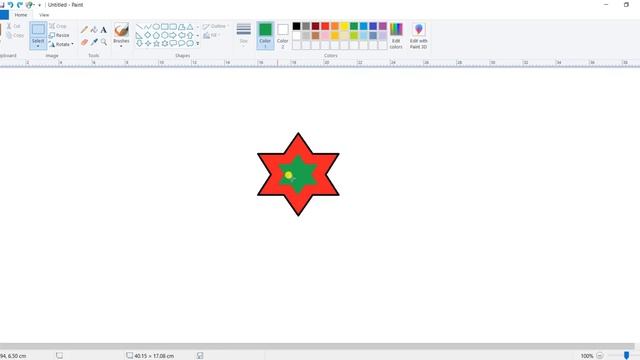Click the zoom out minus button
The image size is (640, 360).
coord(600,356)
